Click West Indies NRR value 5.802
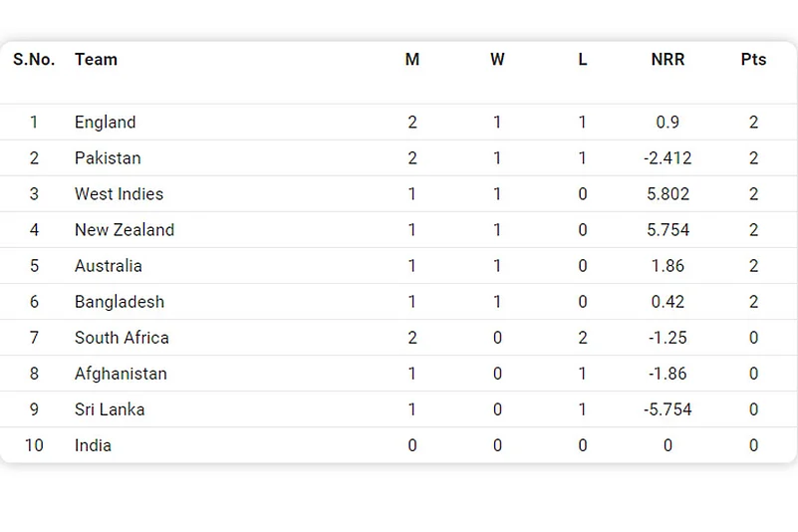798x532 pixels. pos(667,194)
